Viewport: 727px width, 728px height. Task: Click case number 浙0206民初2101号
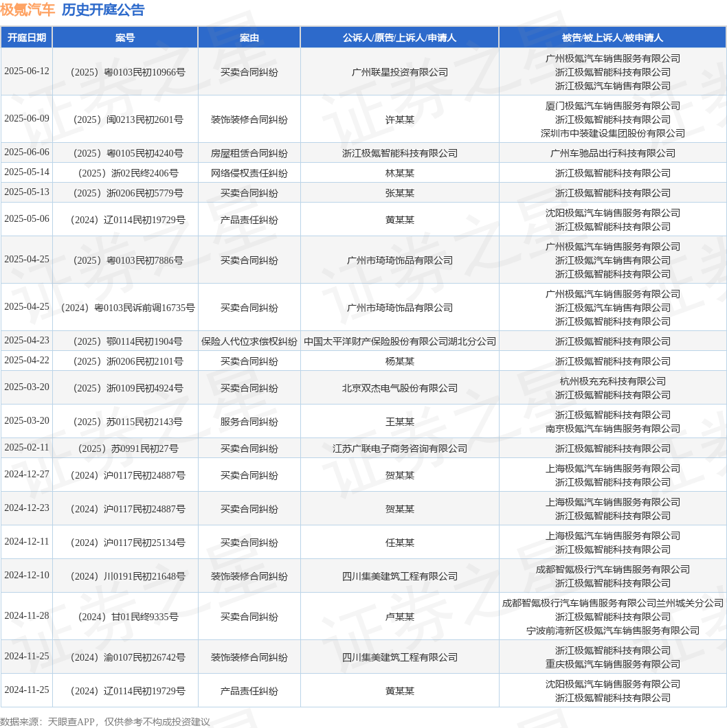(x=144, y=361)
